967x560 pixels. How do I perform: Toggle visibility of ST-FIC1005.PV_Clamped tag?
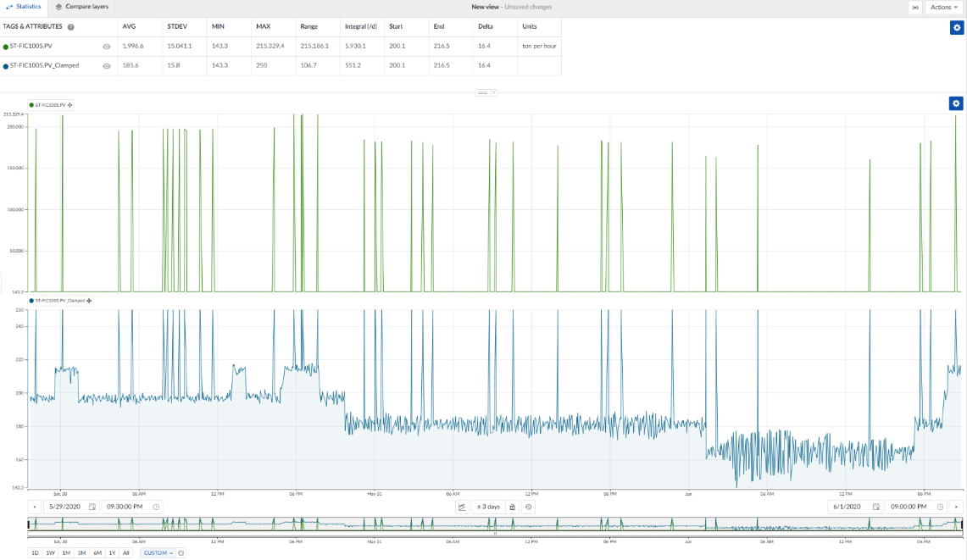[107, 66]
